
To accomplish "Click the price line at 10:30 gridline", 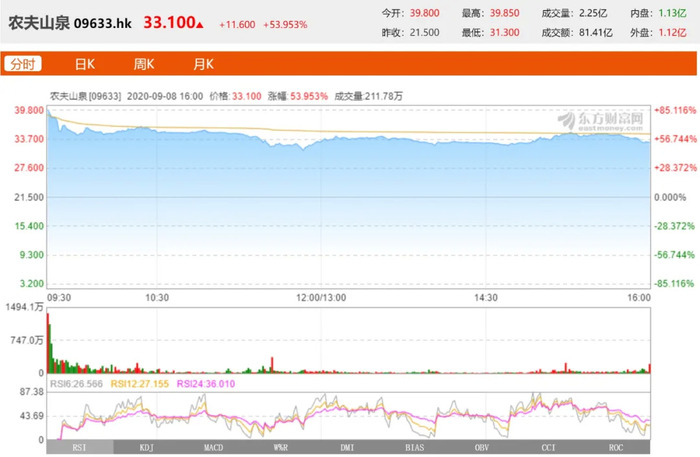I will (x=157, y=131).
